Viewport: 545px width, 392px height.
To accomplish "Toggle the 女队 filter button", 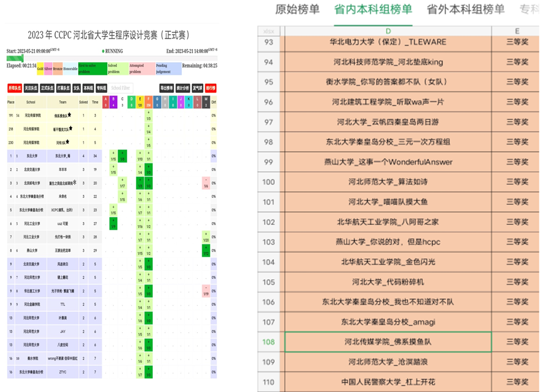I will (x=77, y=88).
